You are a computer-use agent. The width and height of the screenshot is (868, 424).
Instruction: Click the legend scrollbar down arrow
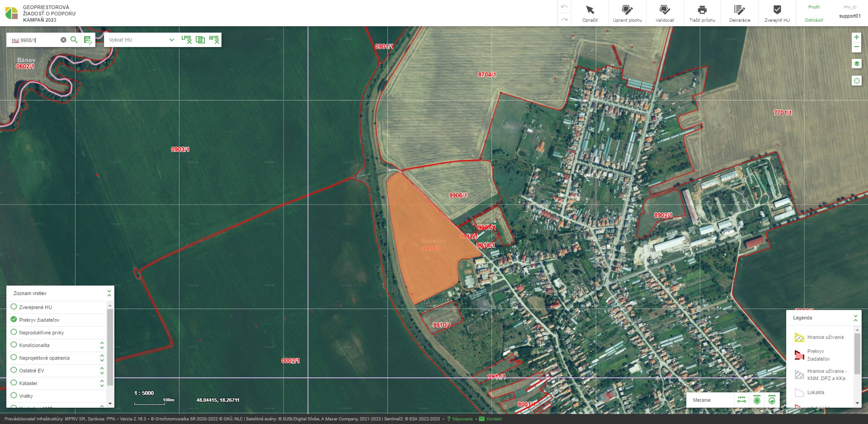coord(857,403)
